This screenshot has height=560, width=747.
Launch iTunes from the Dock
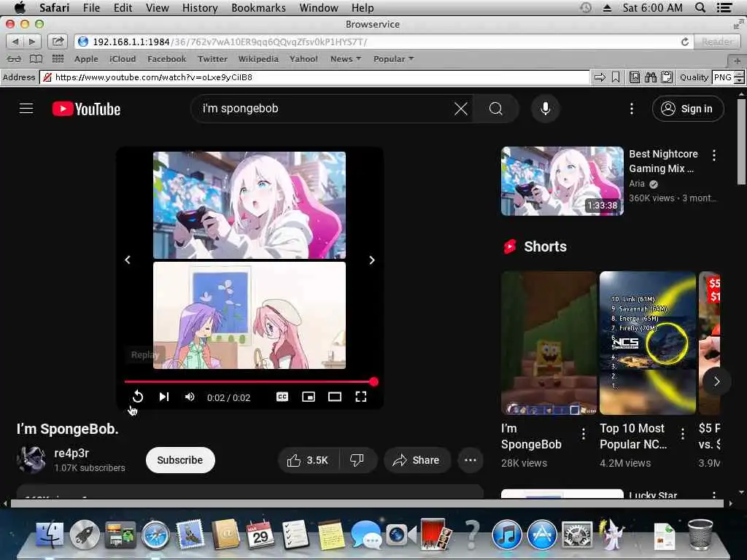pos(506,534)
